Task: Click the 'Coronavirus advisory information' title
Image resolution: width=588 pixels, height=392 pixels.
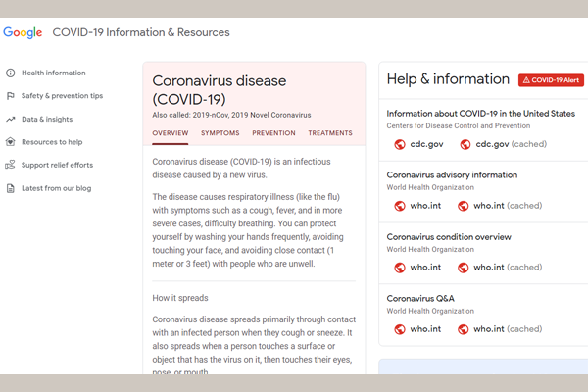Action: tap(452, 175)
